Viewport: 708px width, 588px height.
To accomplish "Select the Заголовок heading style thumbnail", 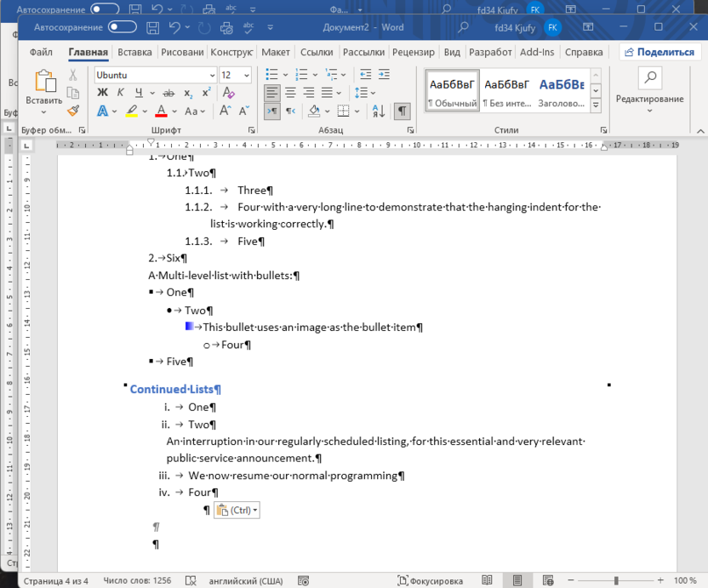I will (x=562, y=93).
